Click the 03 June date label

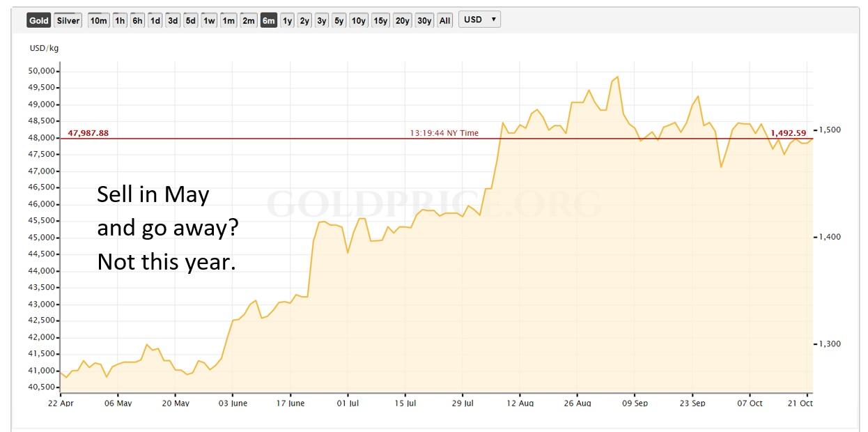pyautogui.click(x=233, y=403)
